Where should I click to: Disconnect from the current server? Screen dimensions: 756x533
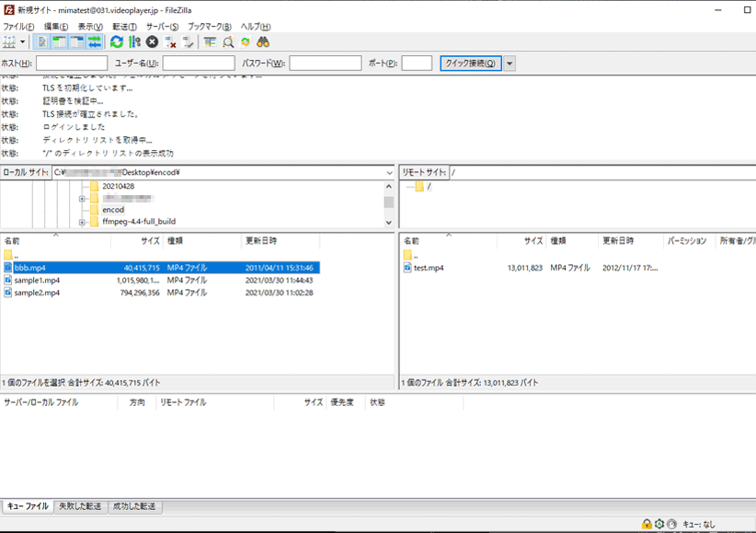170,42
